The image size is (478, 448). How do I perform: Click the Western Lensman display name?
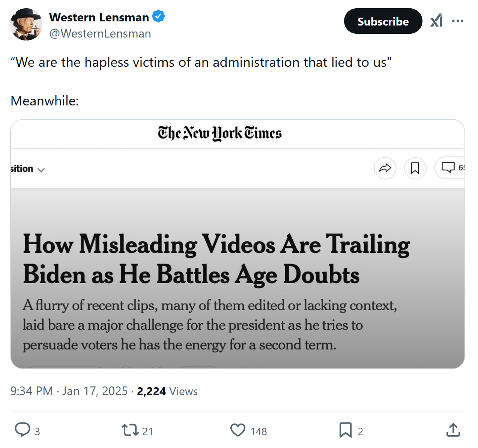(99, 17)
